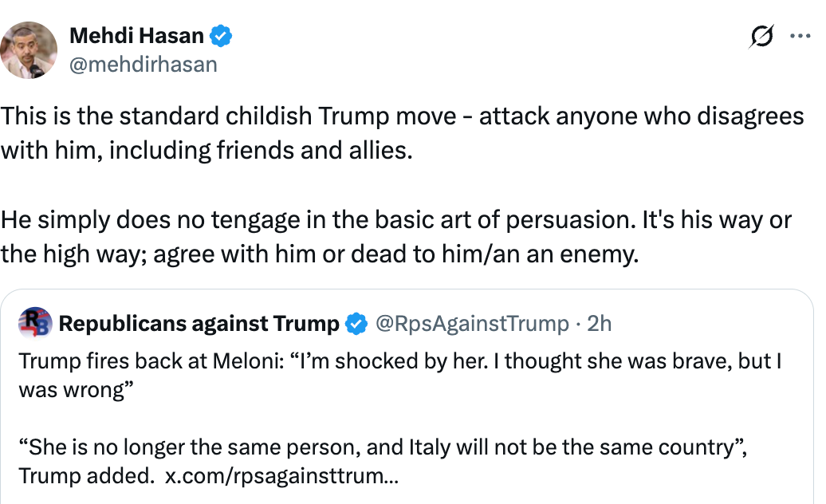Click the quote "She is no longer the same person"
This screenshot has width=826, height=504.
click(x=383, y=447)
